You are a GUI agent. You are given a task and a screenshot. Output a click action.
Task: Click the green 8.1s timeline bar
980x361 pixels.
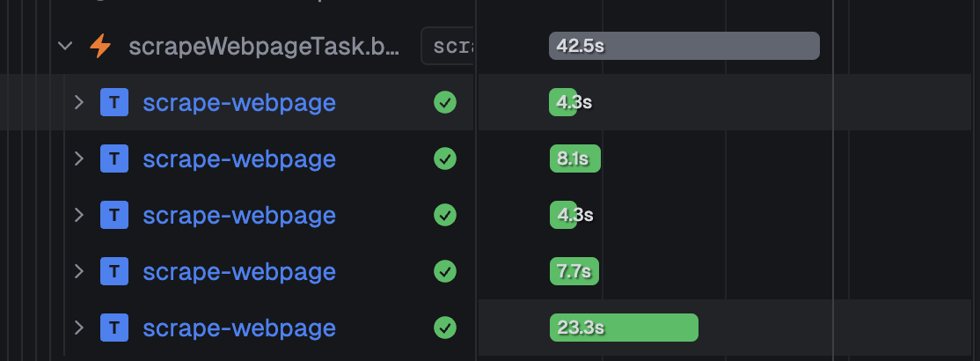tap(575, 158)
